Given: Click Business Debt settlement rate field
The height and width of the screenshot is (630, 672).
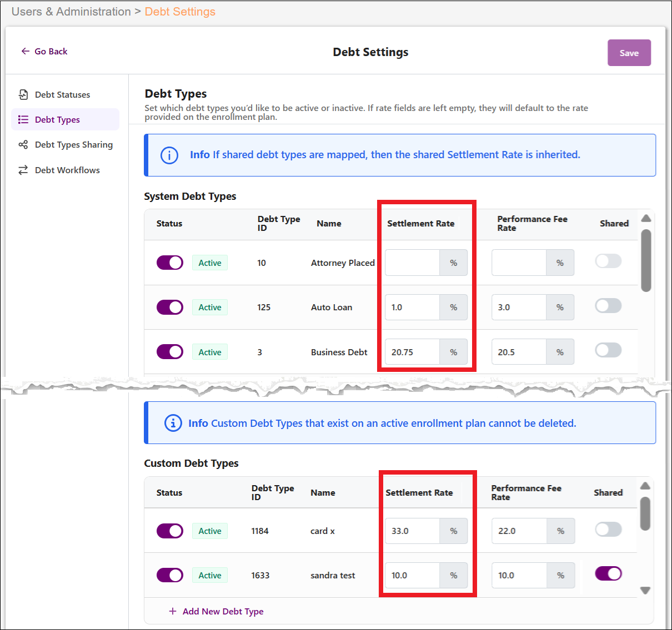Looking at the screenshot, I should (412, 352).
